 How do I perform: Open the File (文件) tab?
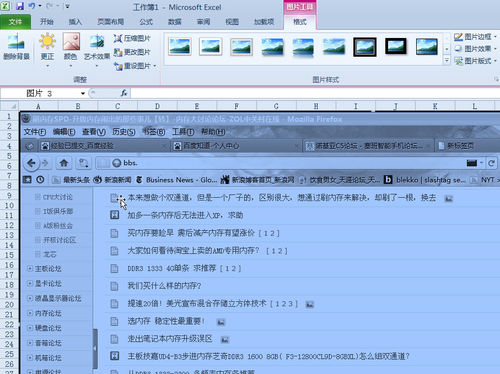click(x=15, y=22)
